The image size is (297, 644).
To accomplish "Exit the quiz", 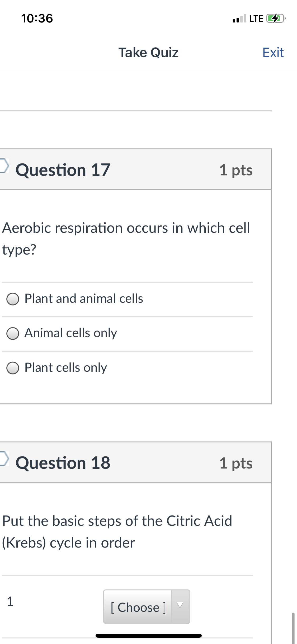I will click(x=273, y=52).
